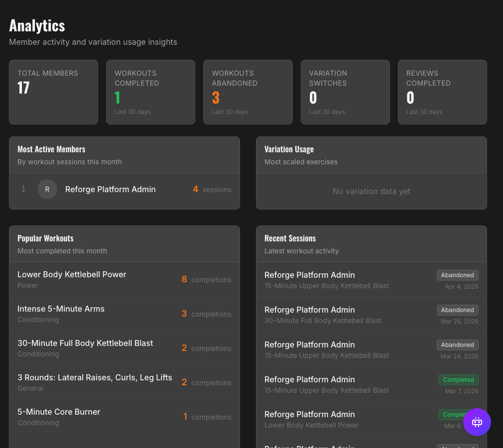Screen dimensions: 503x448
Task: Open the Intense 5-Minute Arms workout row
Action: click(125, 314)
